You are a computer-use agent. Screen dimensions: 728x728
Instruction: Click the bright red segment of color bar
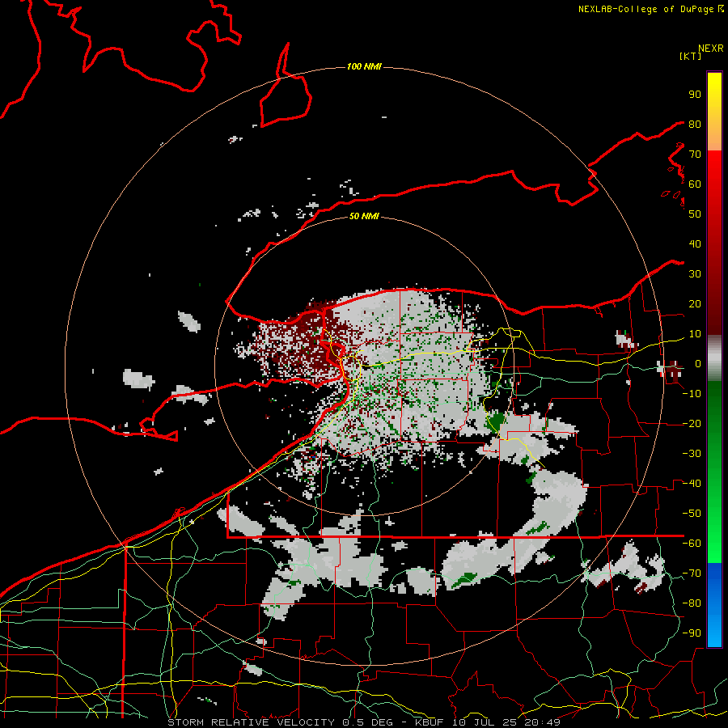point(714,173)
